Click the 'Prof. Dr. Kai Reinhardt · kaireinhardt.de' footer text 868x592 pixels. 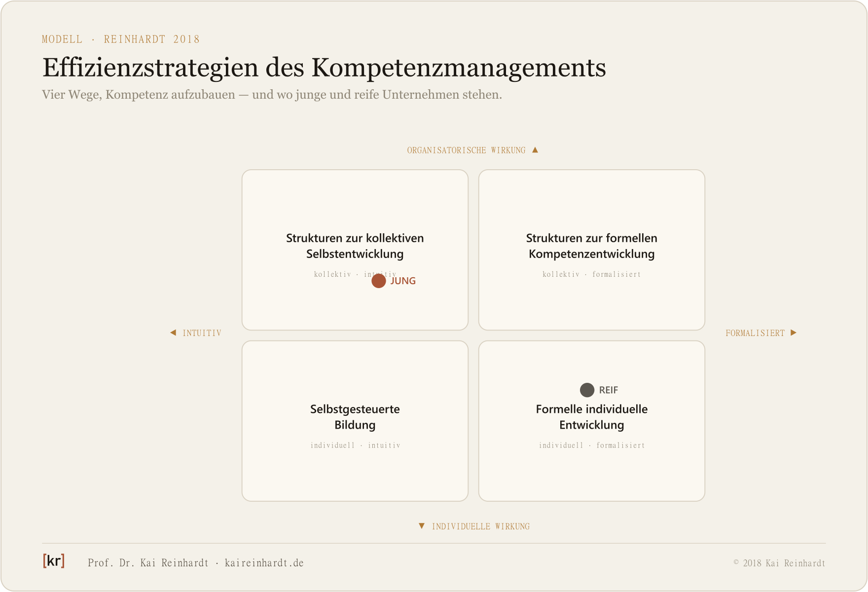[196, 563]
